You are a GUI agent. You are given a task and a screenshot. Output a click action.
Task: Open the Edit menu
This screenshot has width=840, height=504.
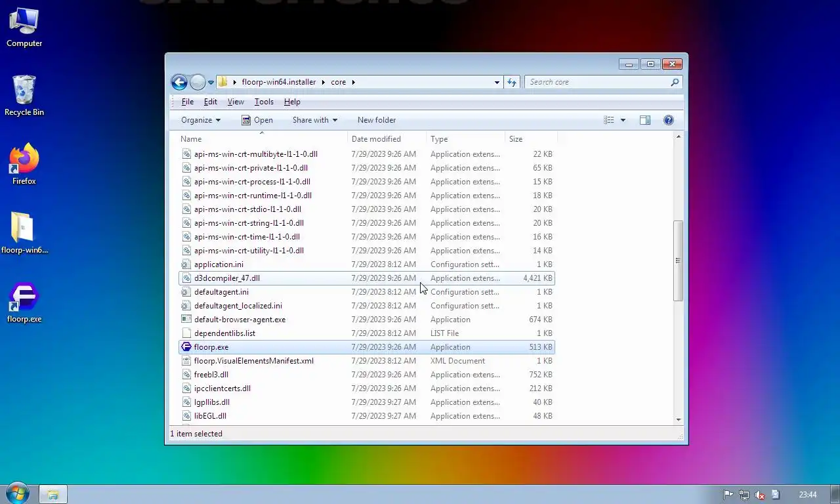click(211, 102)
